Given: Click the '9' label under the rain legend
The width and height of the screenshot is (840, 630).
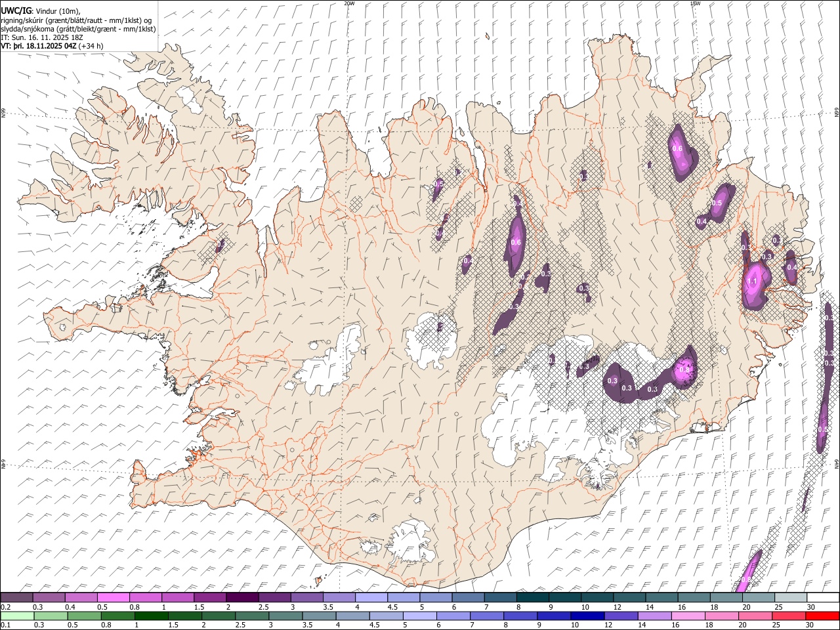Looking at the screenshot, I should pos(539,625).
